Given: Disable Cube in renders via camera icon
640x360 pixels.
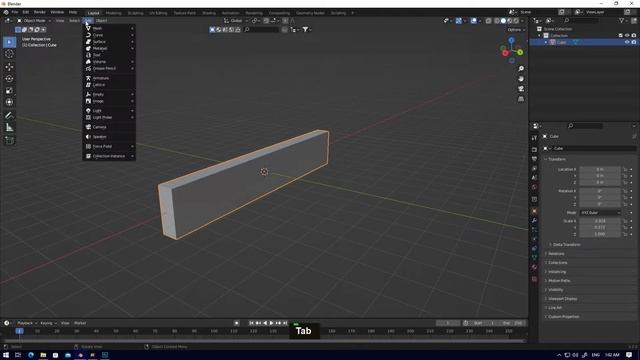Looking at the screenshot, I should [x=634, y=42].
